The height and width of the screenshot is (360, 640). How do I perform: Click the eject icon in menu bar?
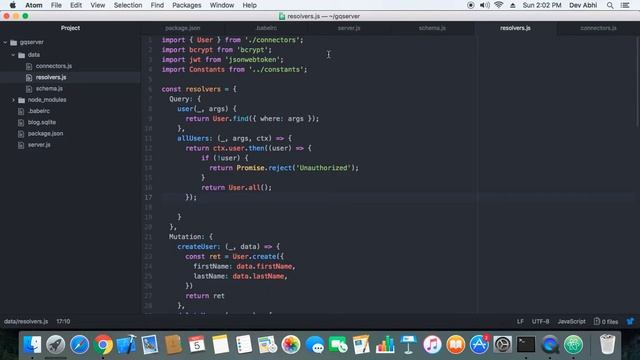513,5
